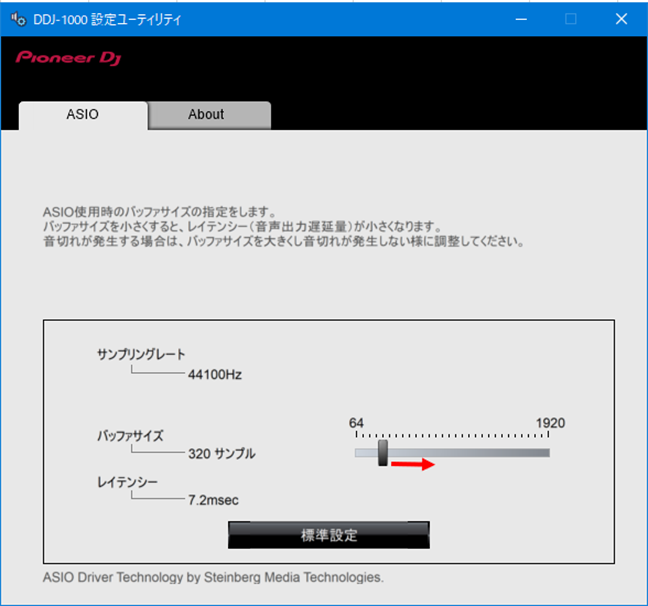Click the description line starting 音切れが発生する場合は
The width and height of the screenshot is (648, 606).
[x=284, y=241]
